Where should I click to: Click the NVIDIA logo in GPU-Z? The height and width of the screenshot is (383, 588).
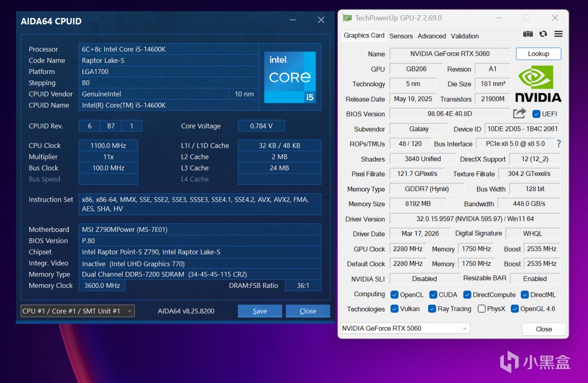(x=538, y=84)
